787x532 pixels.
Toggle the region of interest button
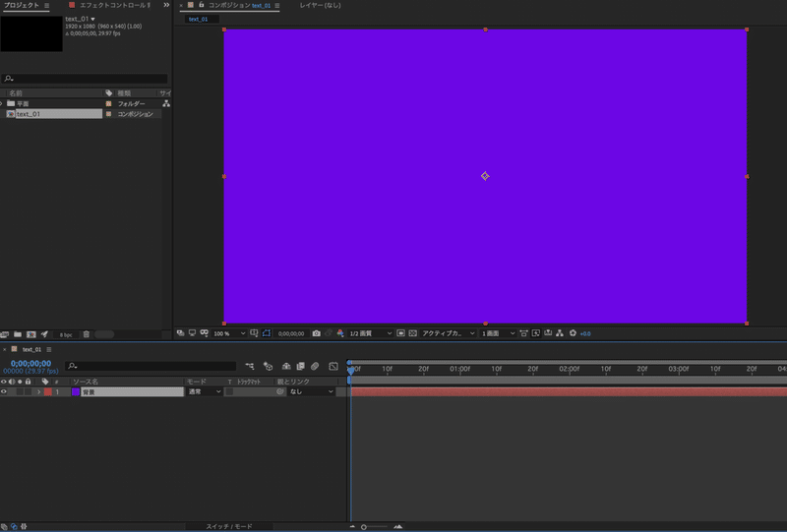tap(401, 333)
